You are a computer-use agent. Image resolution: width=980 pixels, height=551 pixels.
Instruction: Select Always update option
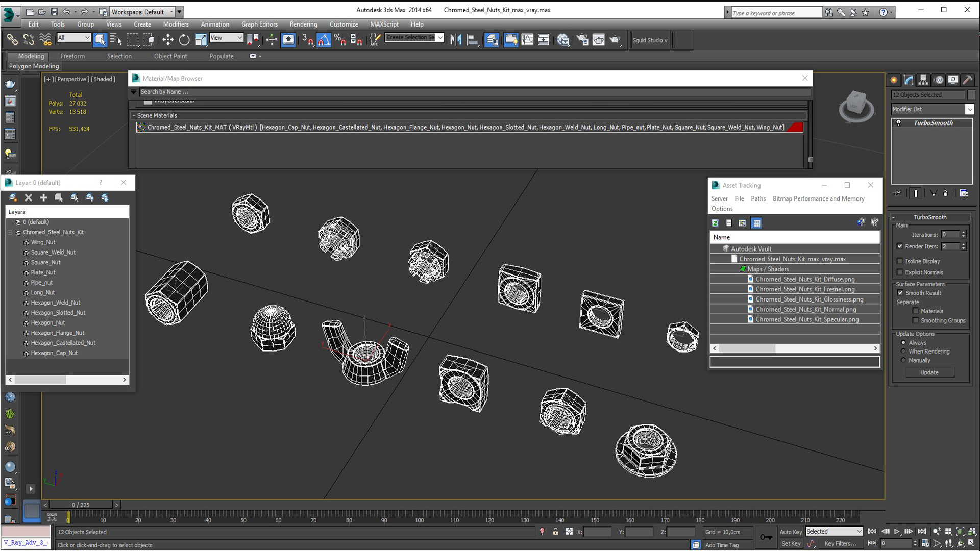coord(903,343)
